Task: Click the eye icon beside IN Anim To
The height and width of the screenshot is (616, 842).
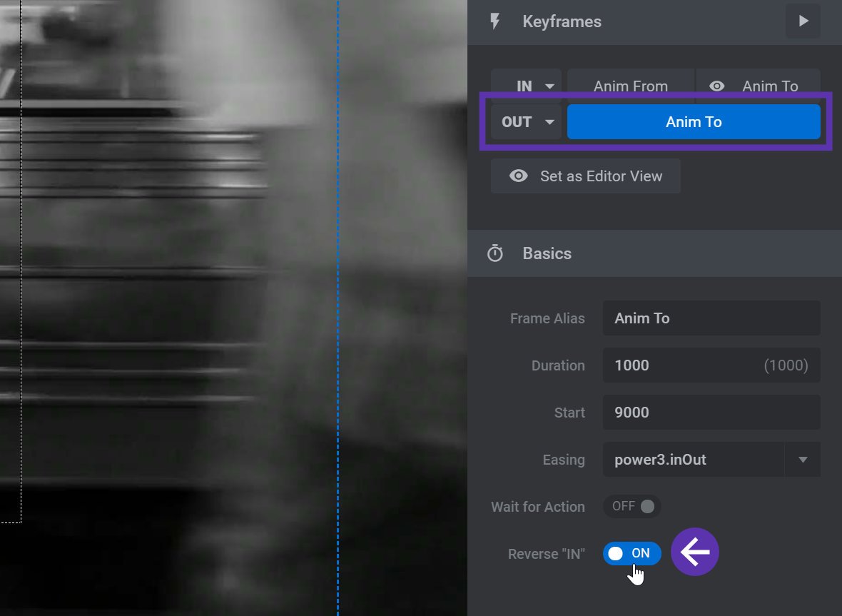Action: point(717,86)
